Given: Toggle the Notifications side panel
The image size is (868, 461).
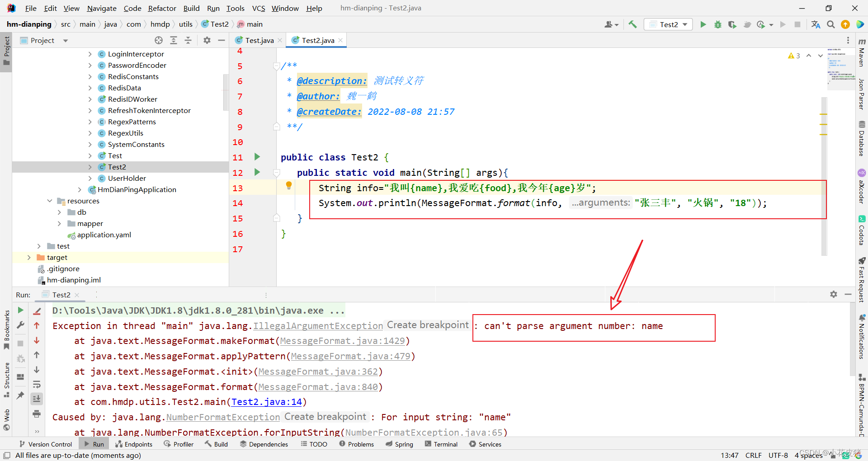Looking at the screenshot, I should [x=862, y=337].
